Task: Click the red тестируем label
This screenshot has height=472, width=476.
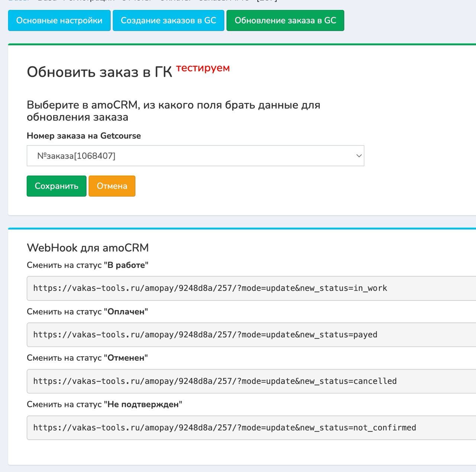Action: pos(203,68)
